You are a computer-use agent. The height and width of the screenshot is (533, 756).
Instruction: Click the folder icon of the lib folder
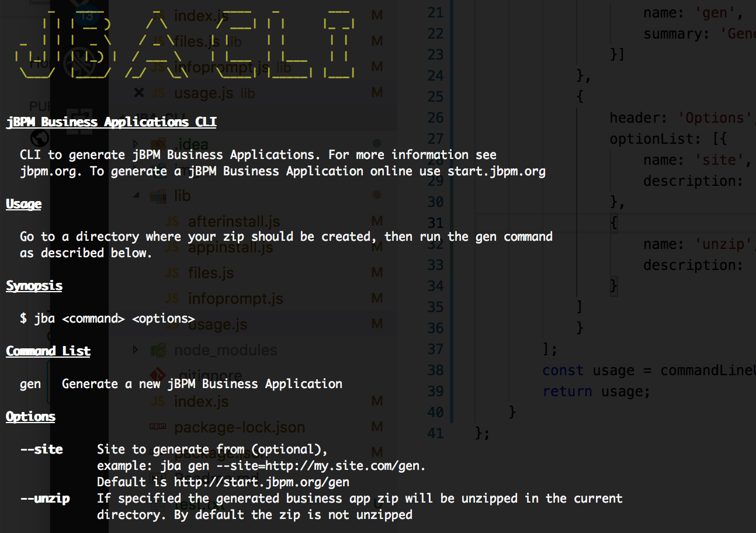click(159, 196)
